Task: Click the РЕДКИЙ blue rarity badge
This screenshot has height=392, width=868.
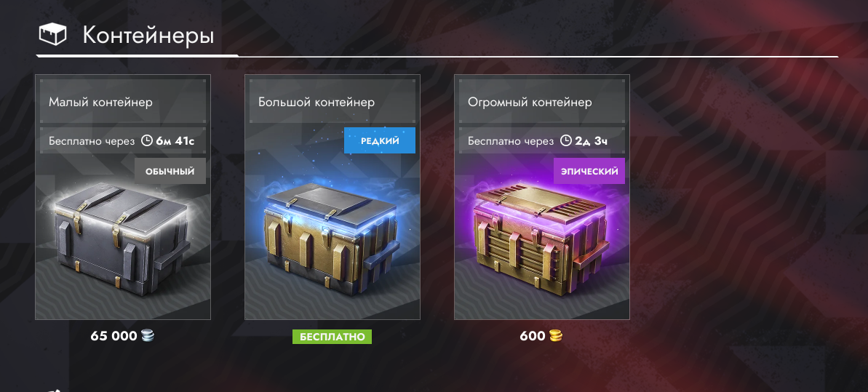Action: (x=380, y=140)
